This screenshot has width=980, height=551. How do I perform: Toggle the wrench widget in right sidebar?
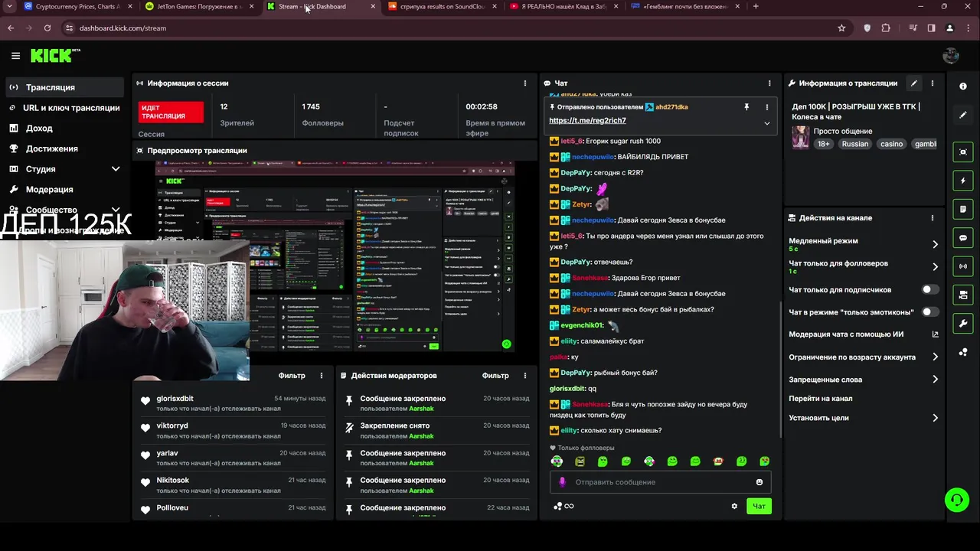click(963, 324)
